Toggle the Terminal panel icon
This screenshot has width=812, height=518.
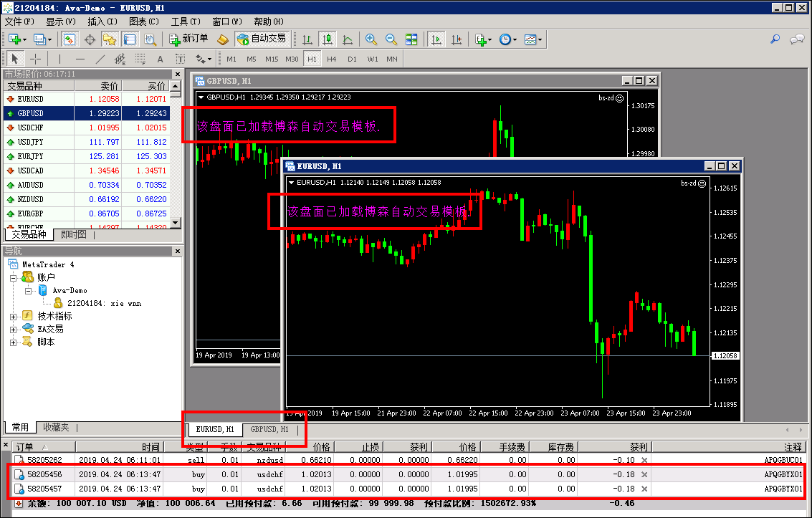click(130, 39)
